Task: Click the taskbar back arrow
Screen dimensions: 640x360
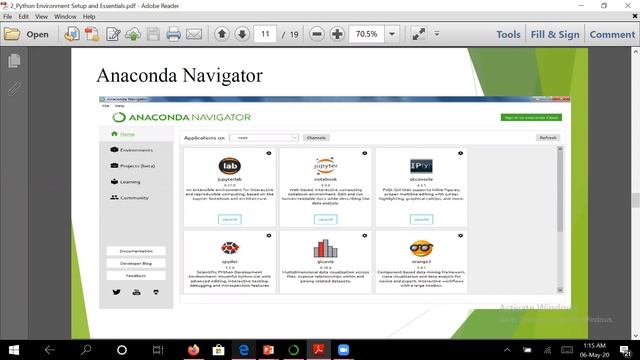Action: 50,350
